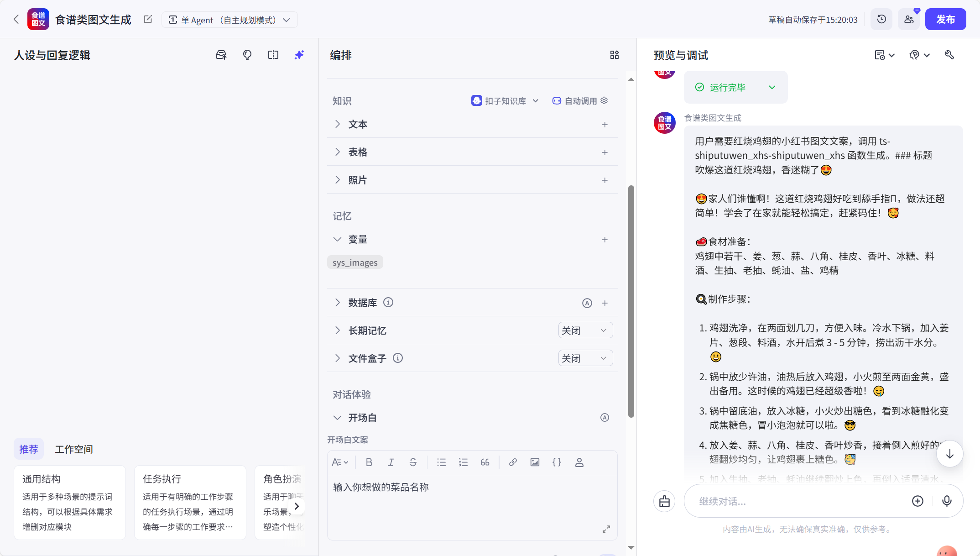The image size is (980, 556).
Task: Click the AI optimize sparkle icon
Action: [x=299, y=55]
